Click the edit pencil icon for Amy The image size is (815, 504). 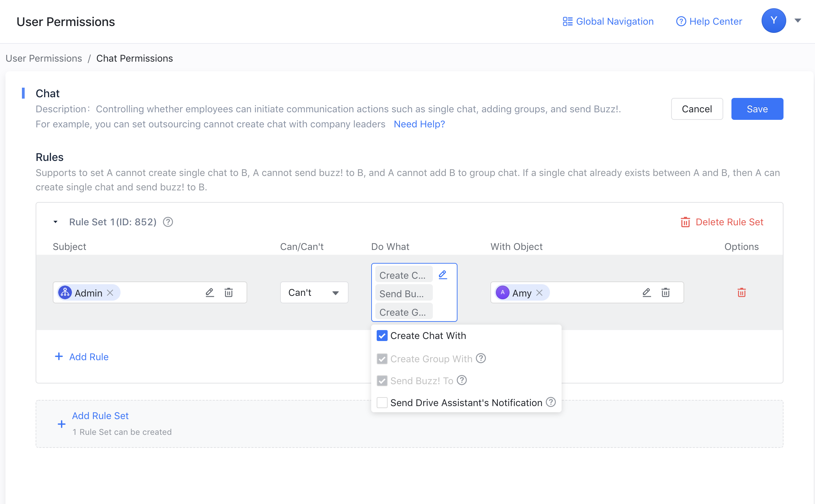click(x=646, y=293)
